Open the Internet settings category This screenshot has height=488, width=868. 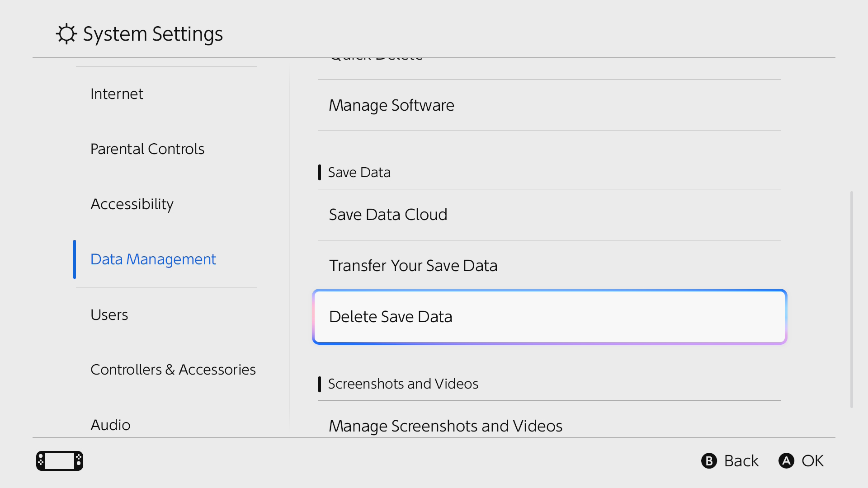117,94
